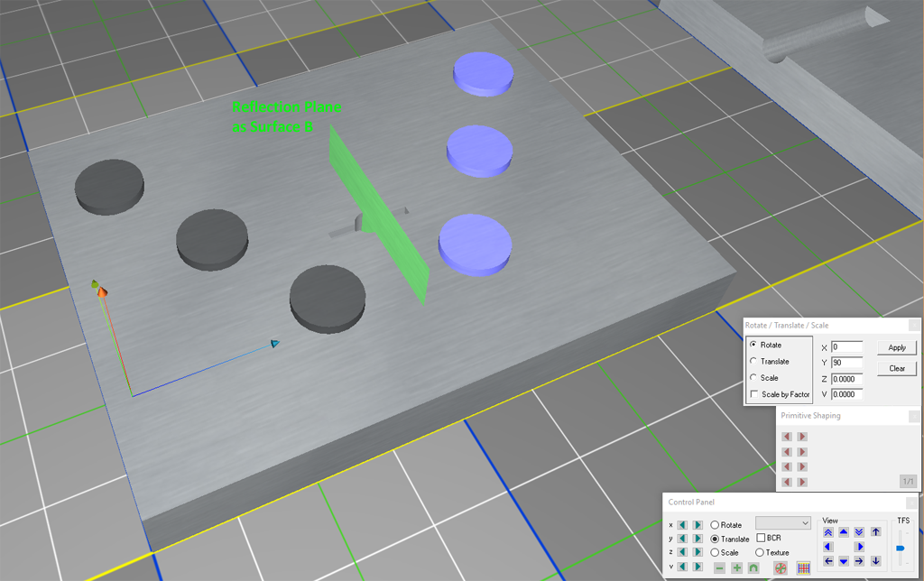Click the Y value input field
924x581 pixels.
click(847, 363)
